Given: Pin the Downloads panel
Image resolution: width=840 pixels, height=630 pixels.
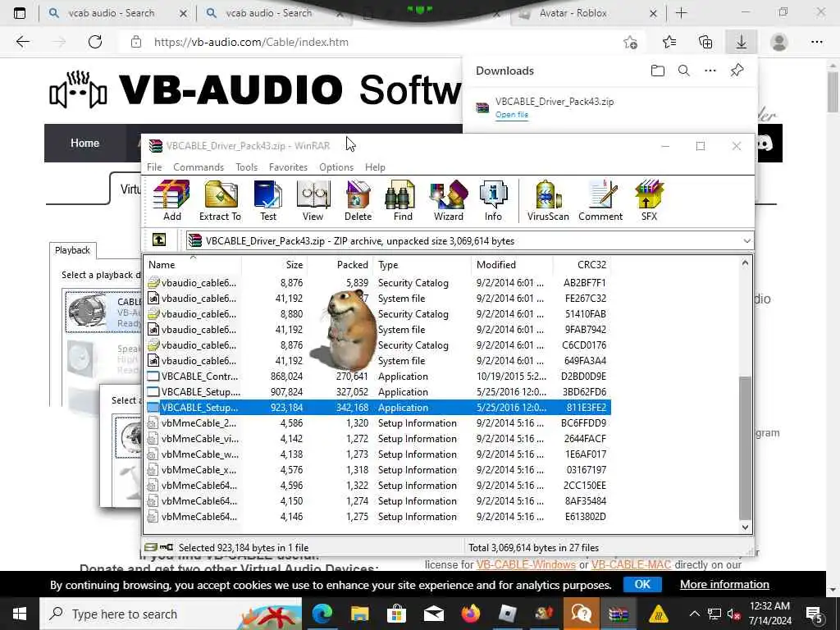Looking at the screenshot, I should [737, 71].
